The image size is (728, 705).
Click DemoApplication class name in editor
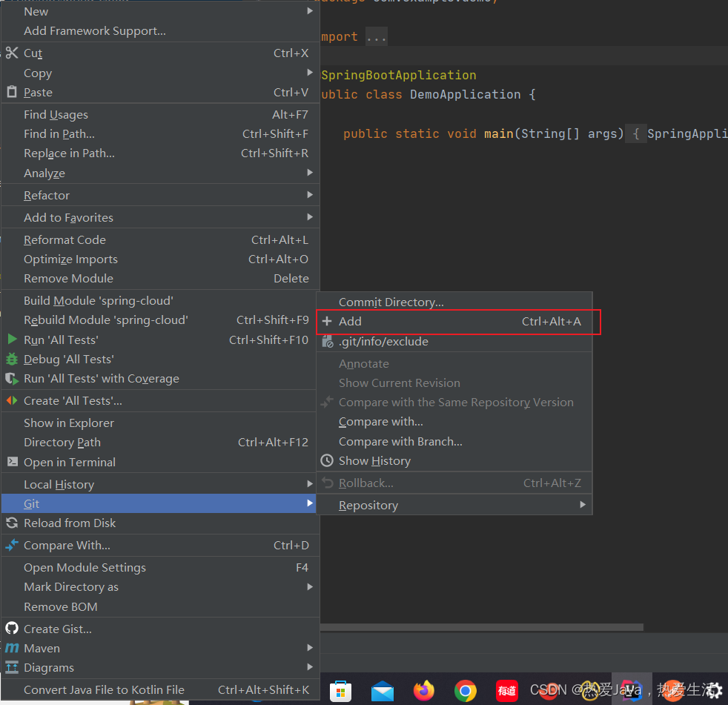coord(466,95)
